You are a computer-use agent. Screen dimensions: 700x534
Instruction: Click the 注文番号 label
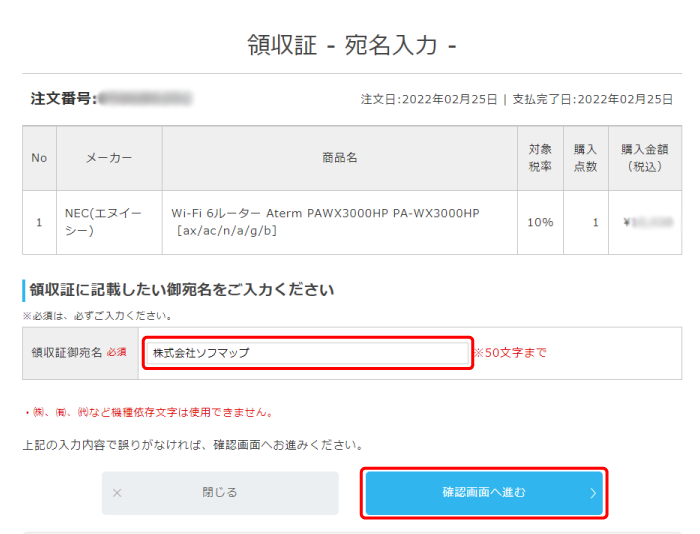click(63, 98)
